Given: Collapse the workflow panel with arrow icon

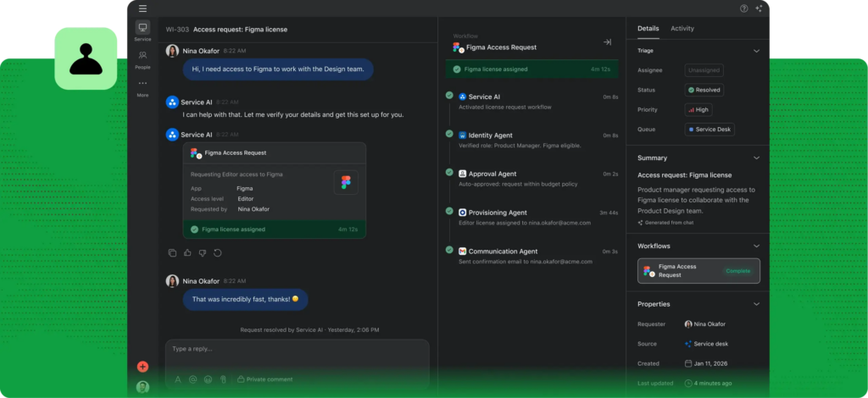Looking at the screenshot, I should (x=607, y=42).
